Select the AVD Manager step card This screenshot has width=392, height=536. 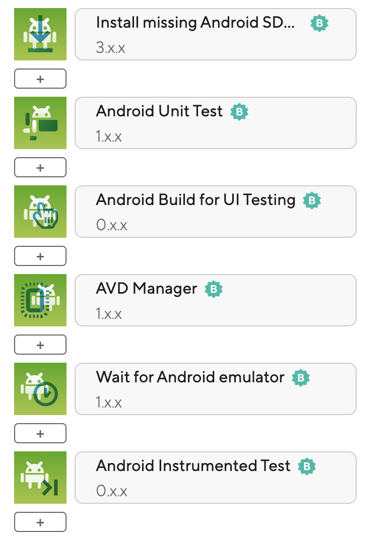(216, 300)
